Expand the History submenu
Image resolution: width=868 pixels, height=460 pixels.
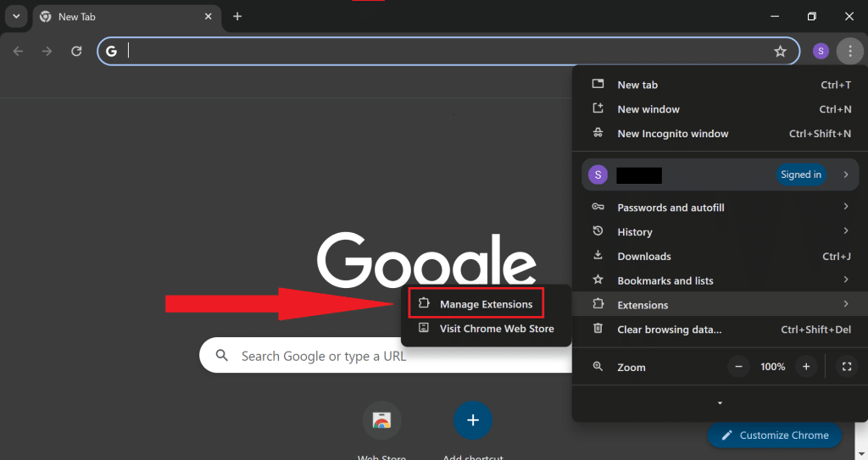(721, 232)
